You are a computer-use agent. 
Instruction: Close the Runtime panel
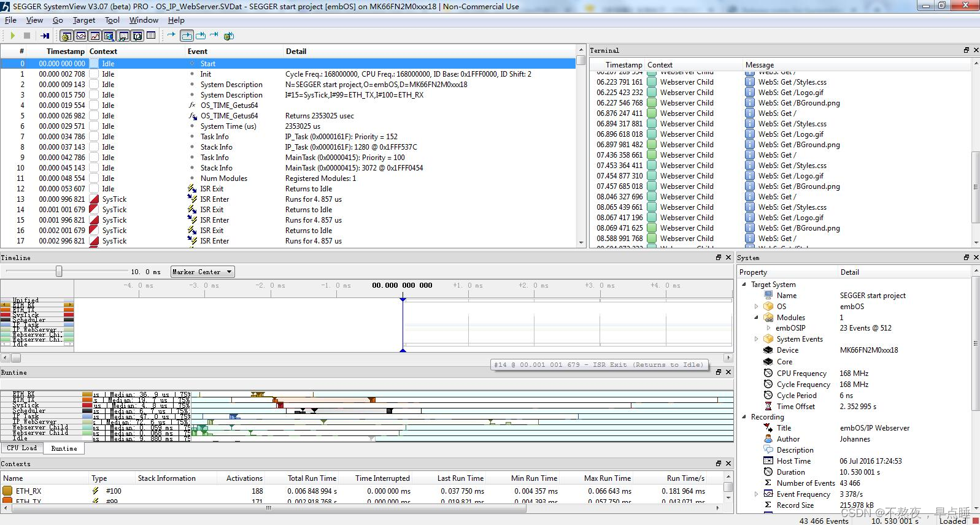(x=728, y=372)
